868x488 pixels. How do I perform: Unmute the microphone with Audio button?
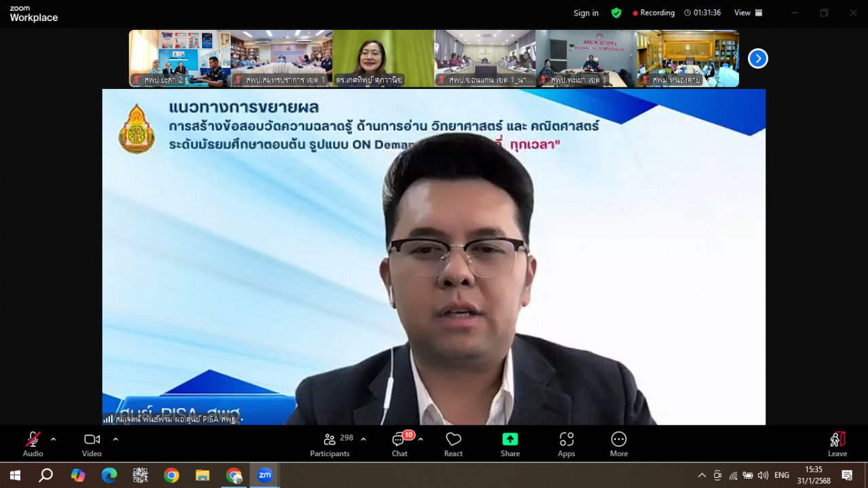click(x=33, y=444)
